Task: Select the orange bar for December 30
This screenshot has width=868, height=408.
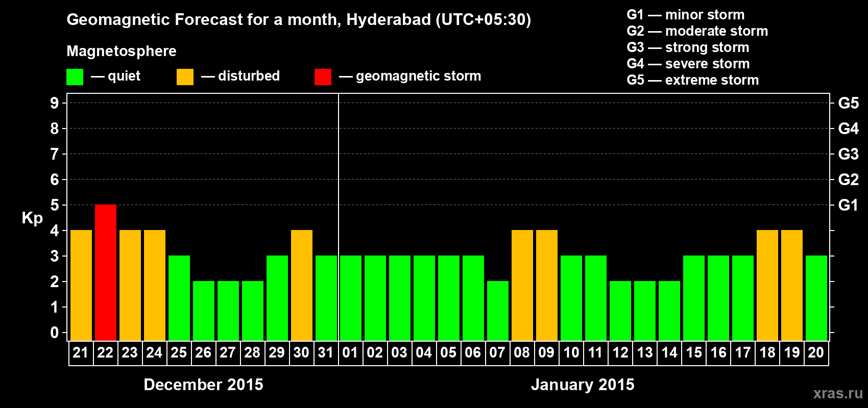Action: (x=302, y=286)
